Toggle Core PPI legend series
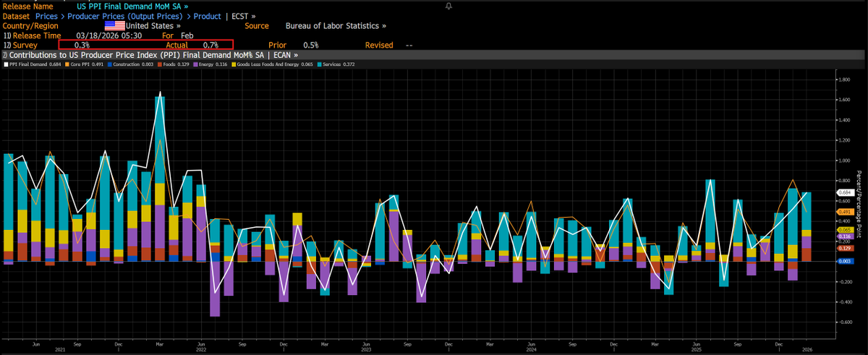 (86, 65)
